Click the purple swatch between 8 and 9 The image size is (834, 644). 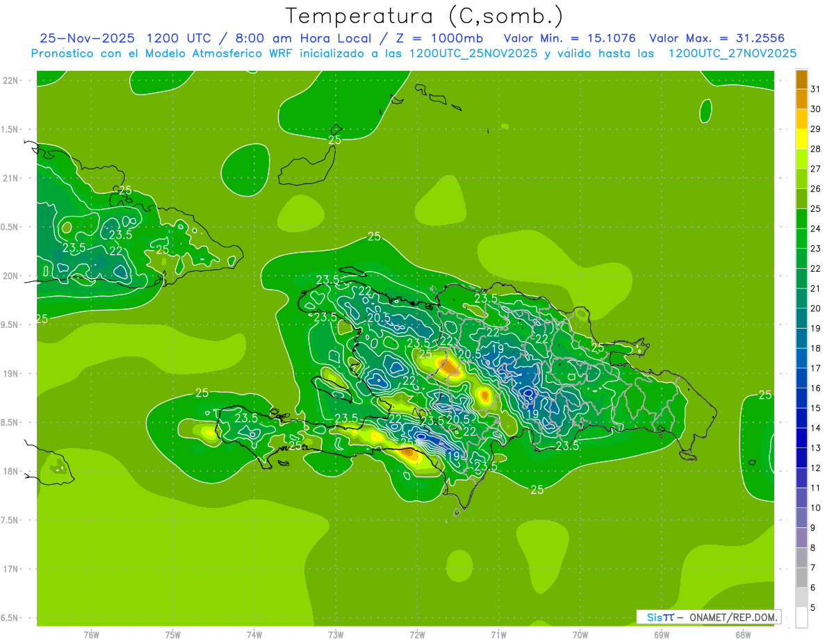click(x=801, y=538)
